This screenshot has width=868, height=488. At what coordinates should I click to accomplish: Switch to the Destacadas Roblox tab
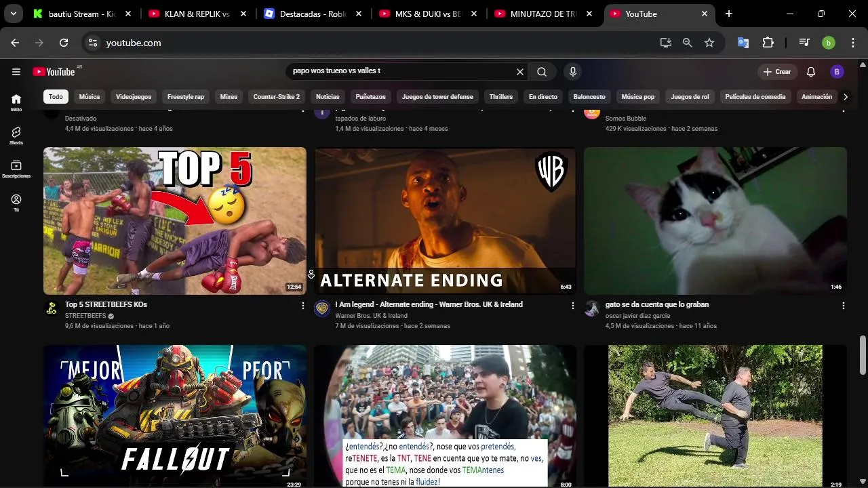(x=313, y=14)
